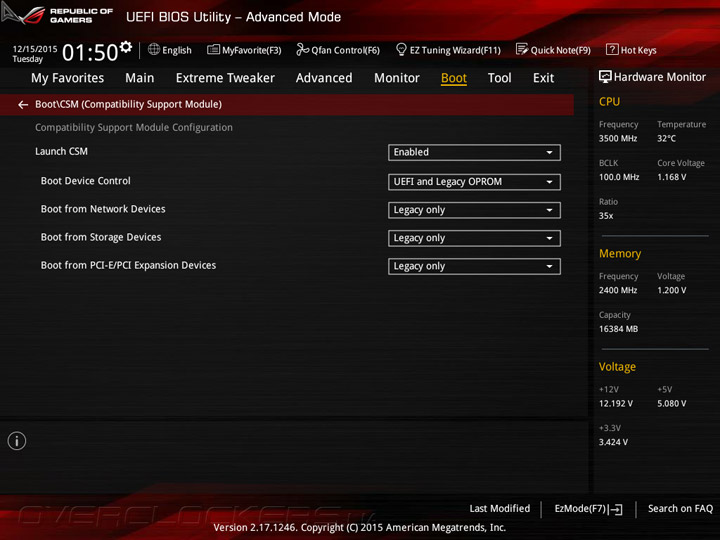Click the 01:50 clock display
Image resolution: width=720 pixels, height=540 pixels.
coord(90,53)
